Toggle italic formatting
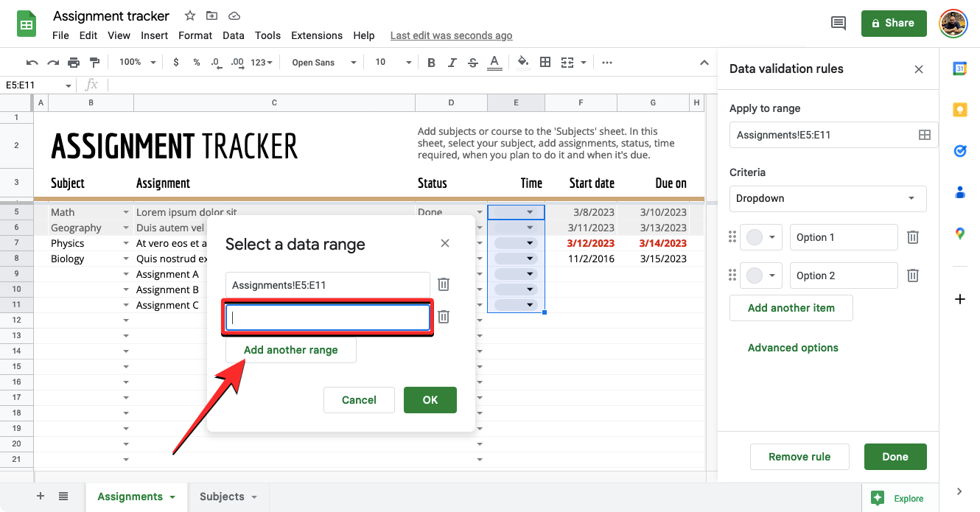The width and height of the screenshot is (980, 512). click(452, 63)
